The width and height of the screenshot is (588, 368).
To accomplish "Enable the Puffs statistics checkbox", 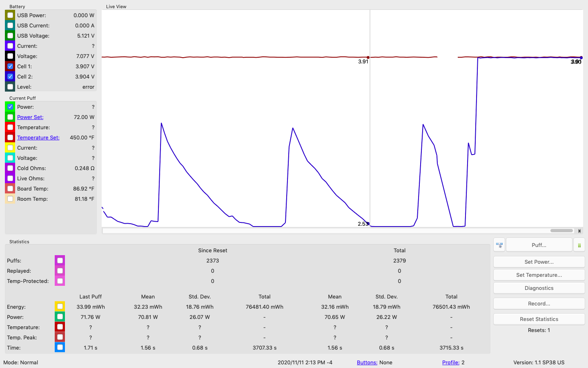I will point(60,260).
